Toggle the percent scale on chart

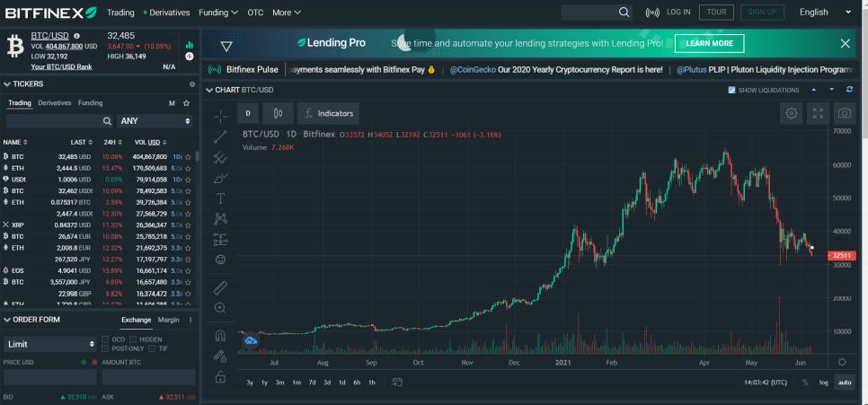tap(805, 383)
